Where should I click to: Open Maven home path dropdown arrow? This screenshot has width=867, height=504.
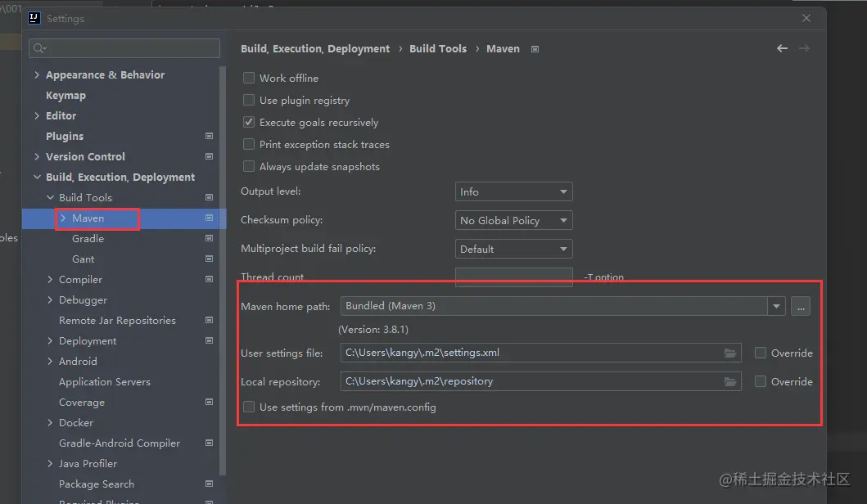[x=776, y=306]
